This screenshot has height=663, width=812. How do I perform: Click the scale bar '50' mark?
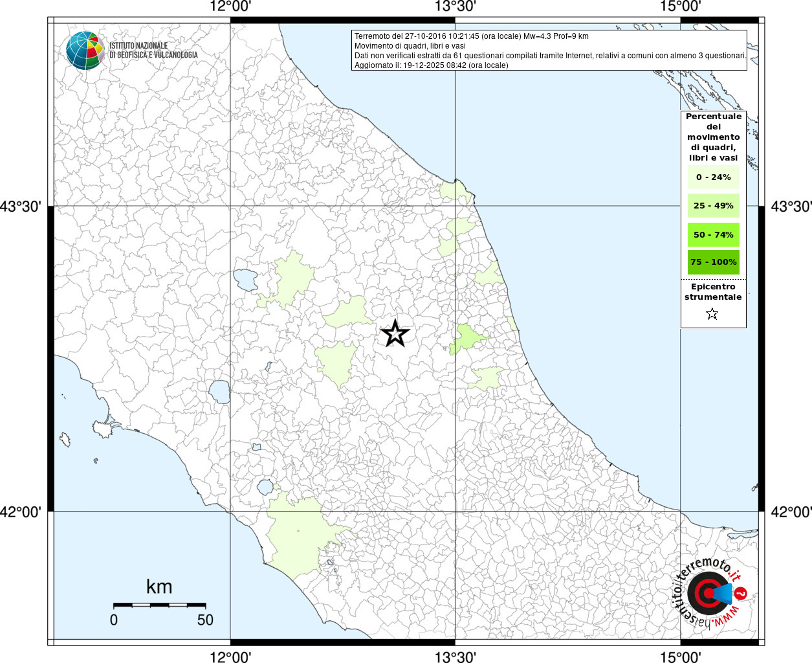pos(205,620)
